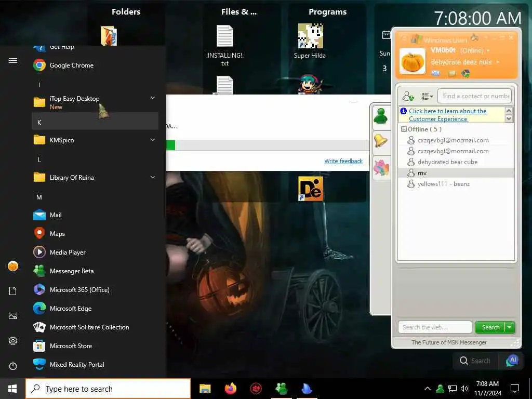This screenshot has width=532, height=399.
Task: Open the mail envelope icon in Messenger header
Action: tap(436, 73)
